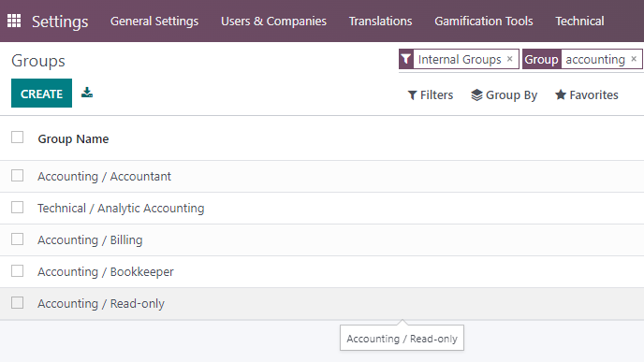
Task: Open the Users & Companies menu
Action: coord(273,21)
